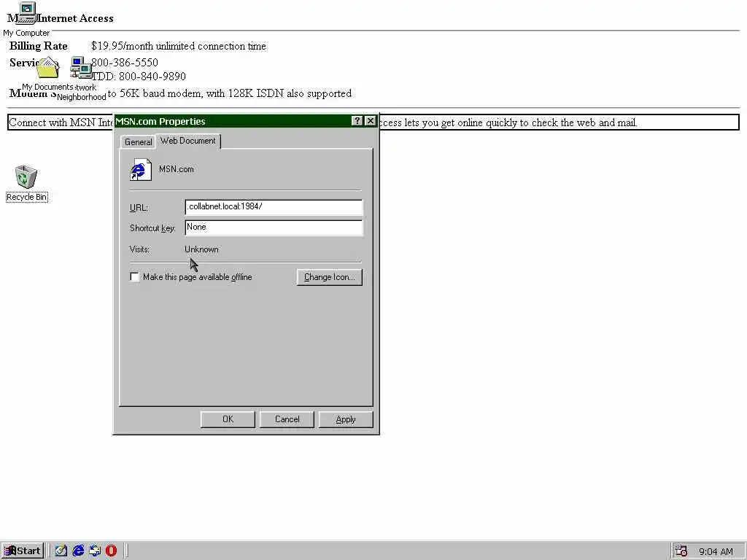This screenshot has width=747, height=560.
Task: Enable Make this page available offline
Action: click(135, 276)
